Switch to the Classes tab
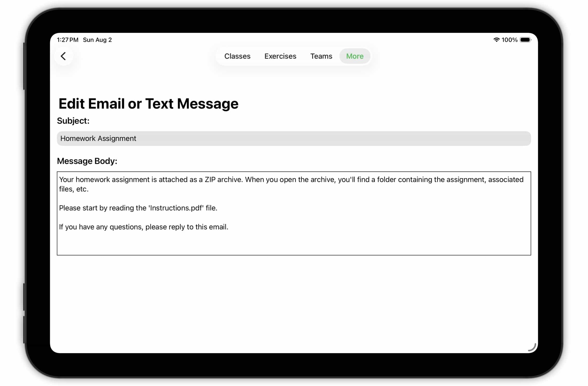The image size is (588, 386). (237, 56)
